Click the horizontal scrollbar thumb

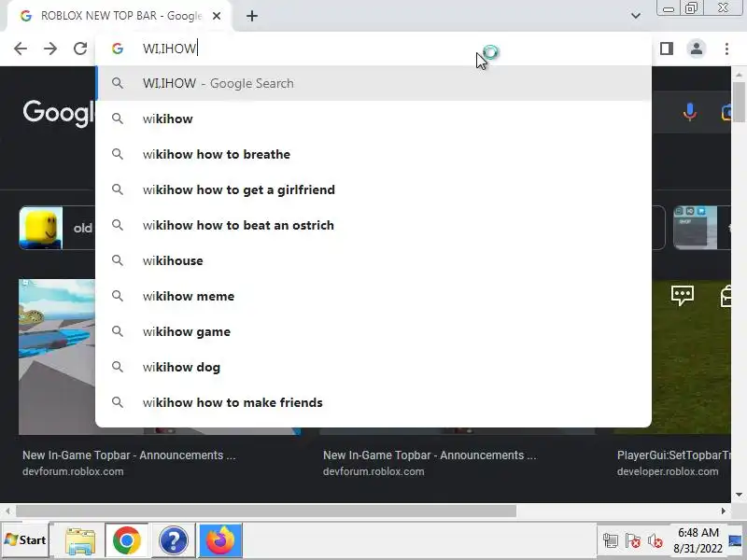point(266,511)
